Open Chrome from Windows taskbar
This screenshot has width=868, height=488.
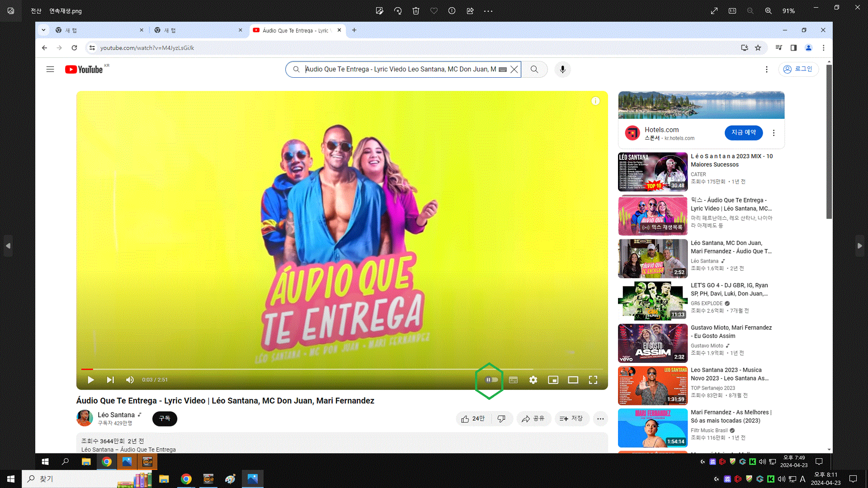pyautogui.click(x=186, y=479)
